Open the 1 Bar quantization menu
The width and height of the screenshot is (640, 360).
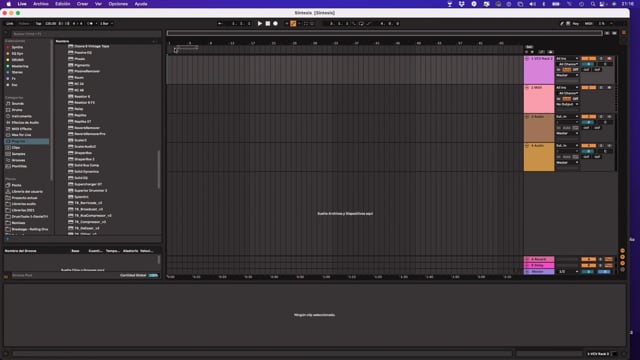coord(106,24)
